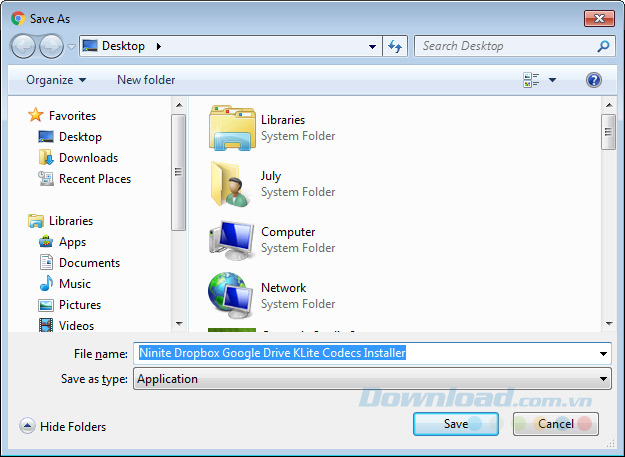
Task: Open recent locations arrow beside Forward
Action: (71, 47)
